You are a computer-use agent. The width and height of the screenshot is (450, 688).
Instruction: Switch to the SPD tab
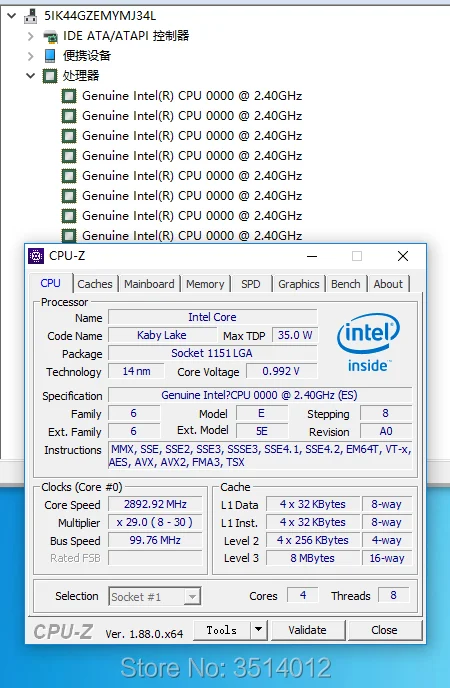(251, 284)
